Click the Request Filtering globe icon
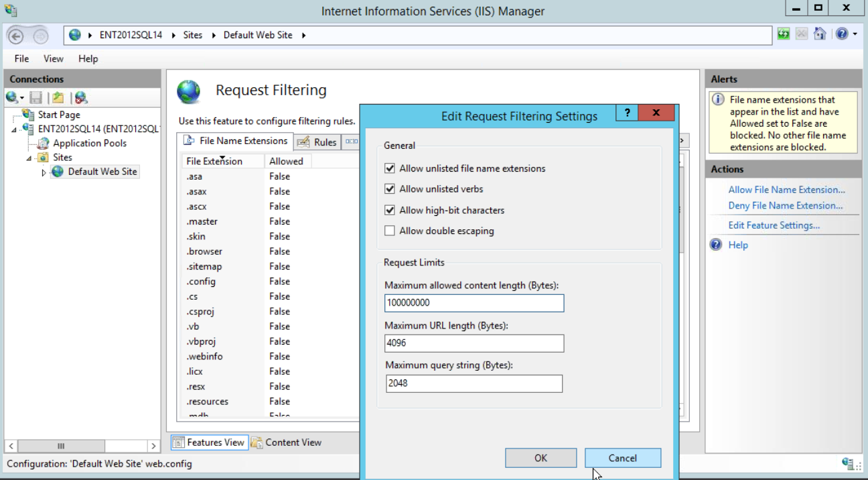 188,89
